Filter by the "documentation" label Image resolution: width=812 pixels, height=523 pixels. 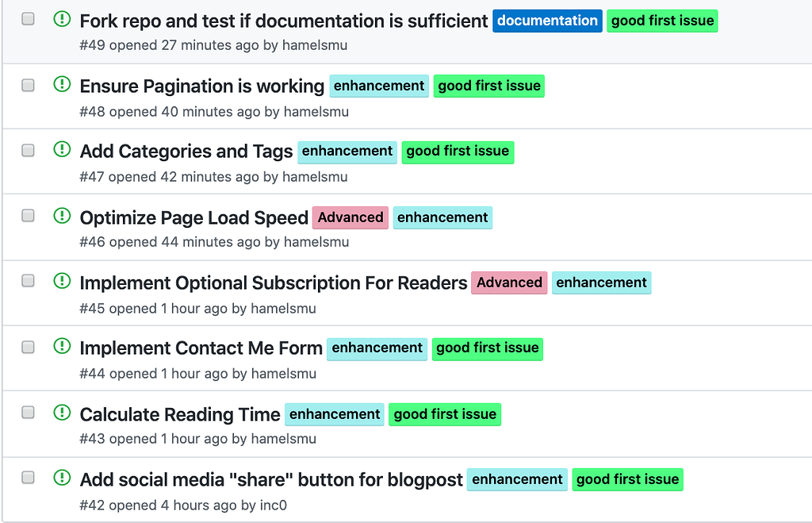[x=547, y=21]
